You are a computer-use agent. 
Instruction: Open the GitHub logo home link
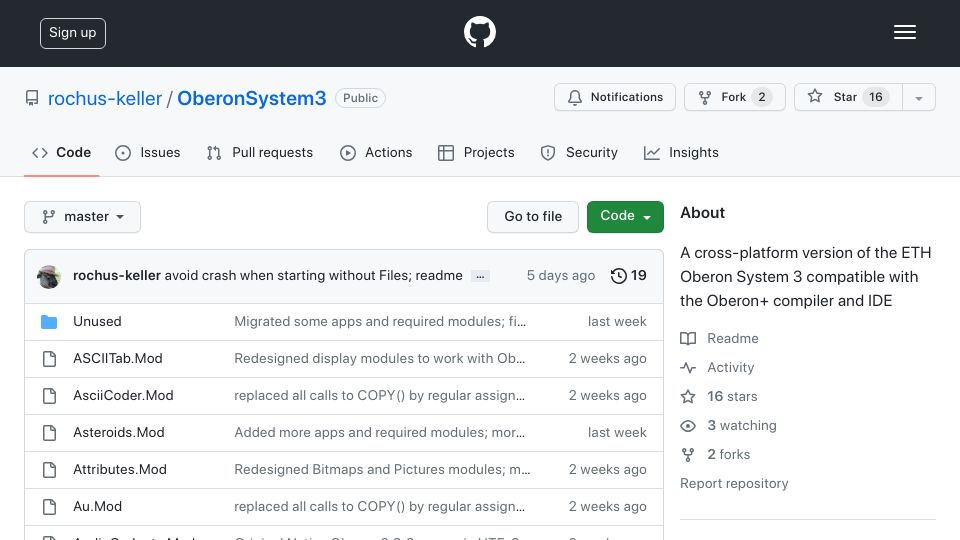[x=479, y=32]
